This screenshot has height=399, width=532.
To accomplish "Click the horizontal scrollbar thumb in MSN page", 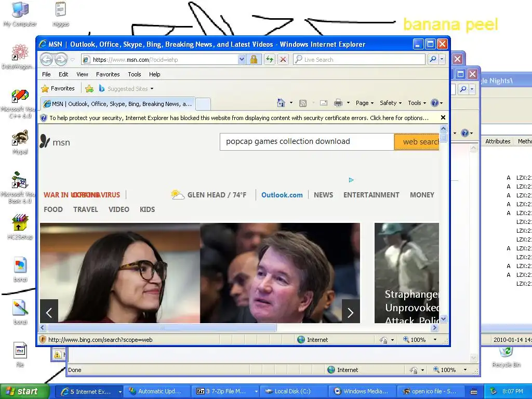I will pos(162,328).
